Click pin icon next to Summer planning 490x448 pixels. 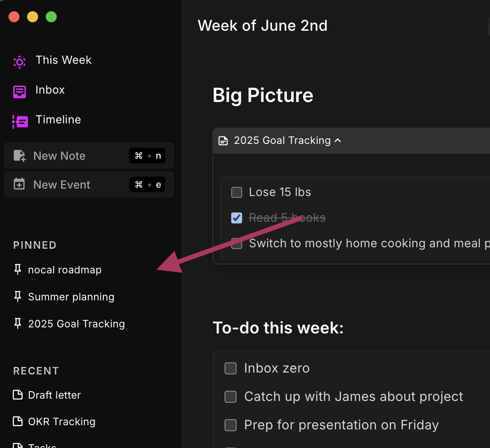click(18, 297)
